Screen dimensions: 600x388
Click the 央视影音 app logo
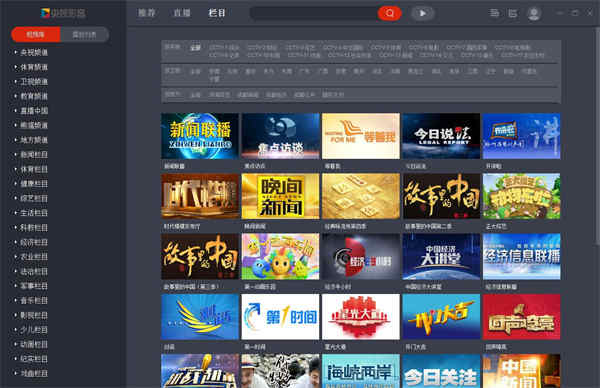(63, 13)
